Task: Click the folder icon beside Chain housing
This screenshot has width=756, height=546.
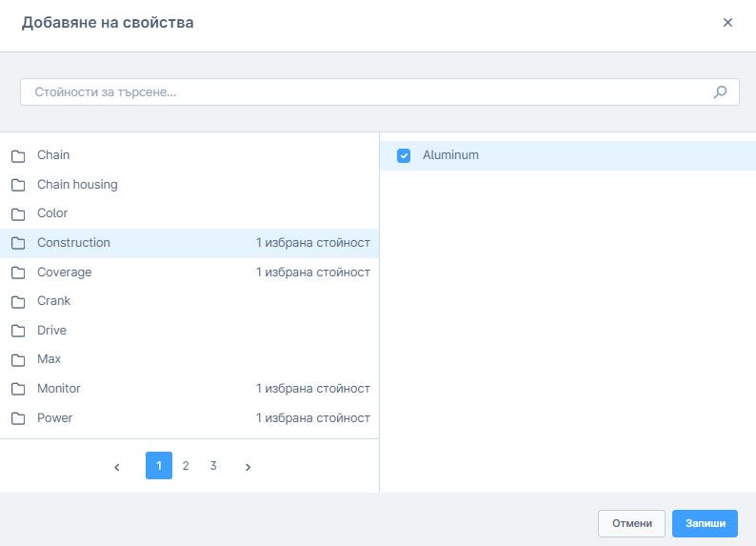Action: point(18,185)
